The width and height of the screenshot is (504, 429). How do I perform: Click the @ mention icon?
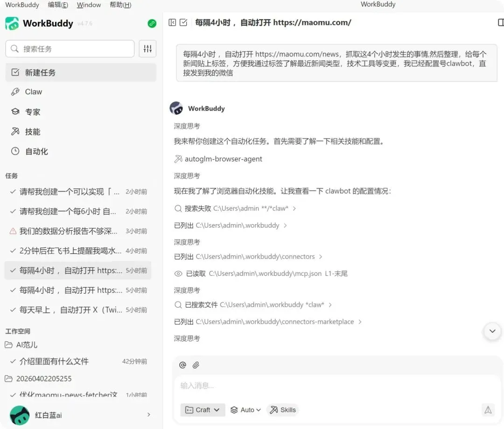coord(182,365)
